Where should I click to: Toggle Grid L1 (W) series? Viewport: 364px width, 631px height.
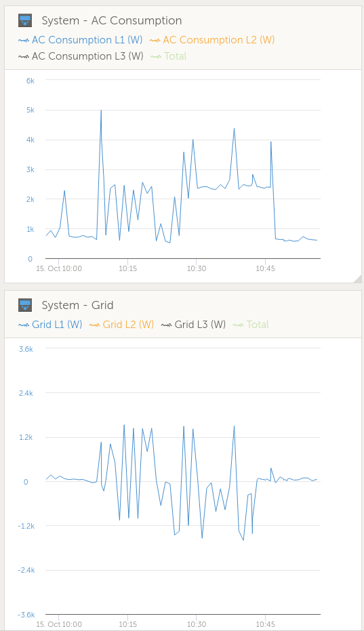coord(50,325)
